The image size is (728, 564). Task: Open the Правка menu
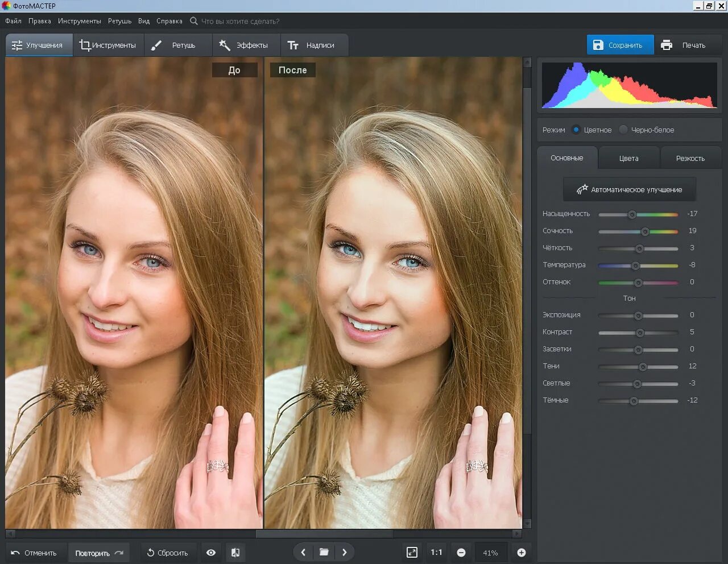tap(40, 21)
